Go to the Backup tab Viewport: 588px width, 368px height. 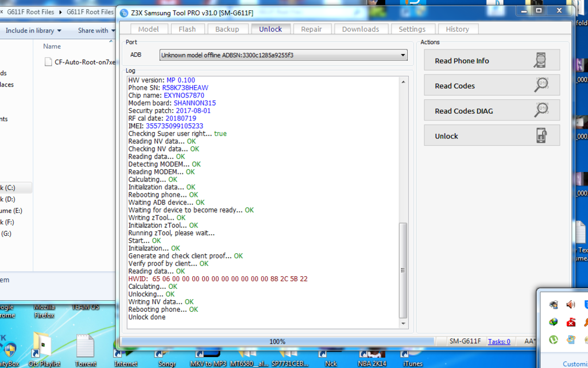point(227,29)
